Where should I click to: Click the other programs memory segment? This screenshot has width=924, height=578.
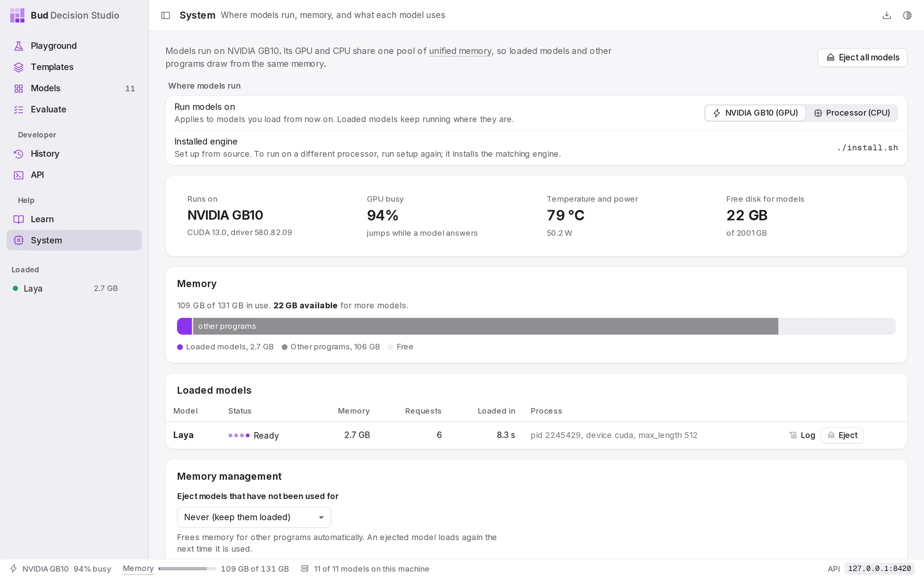click(486, 326)
